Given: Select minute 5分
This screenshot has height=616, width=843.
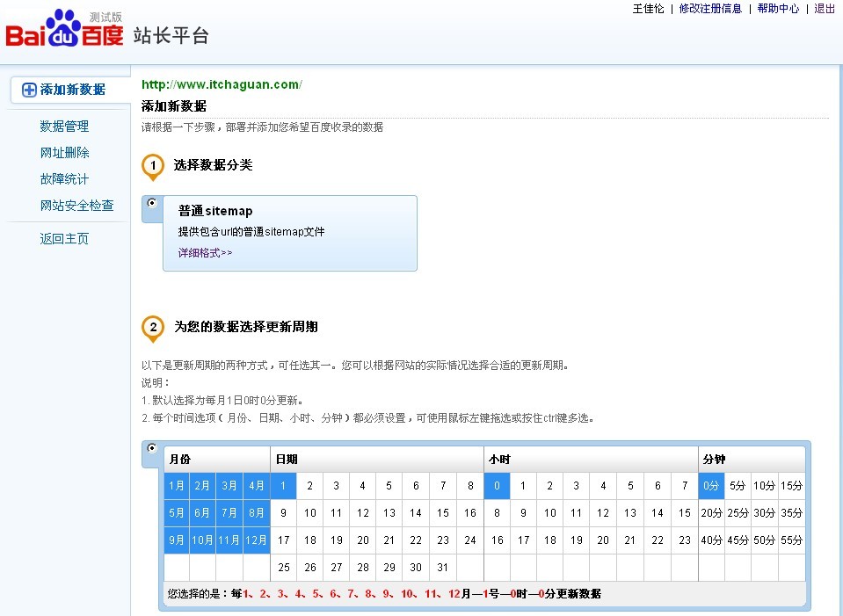Looking at the screenshot, I should 738,486.
